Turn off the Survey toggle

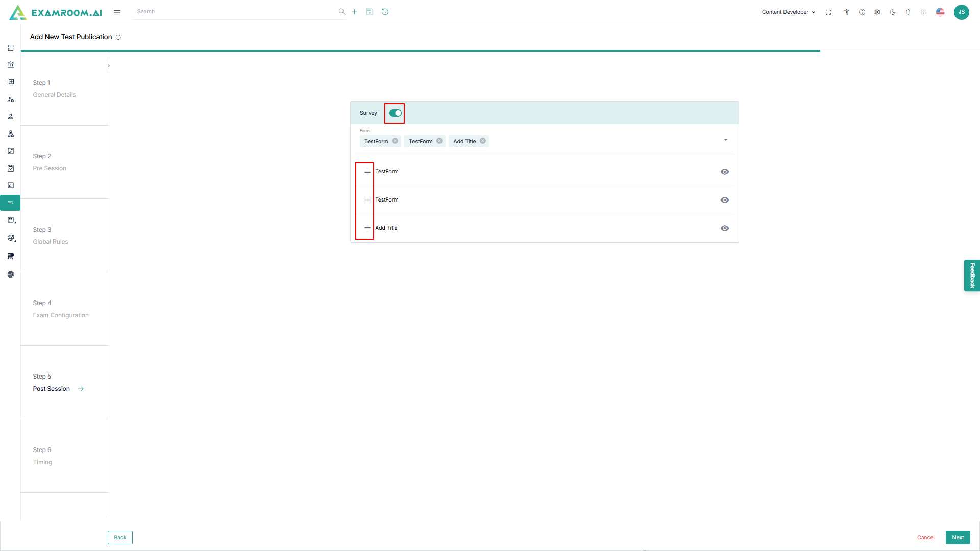pos(395,113)
